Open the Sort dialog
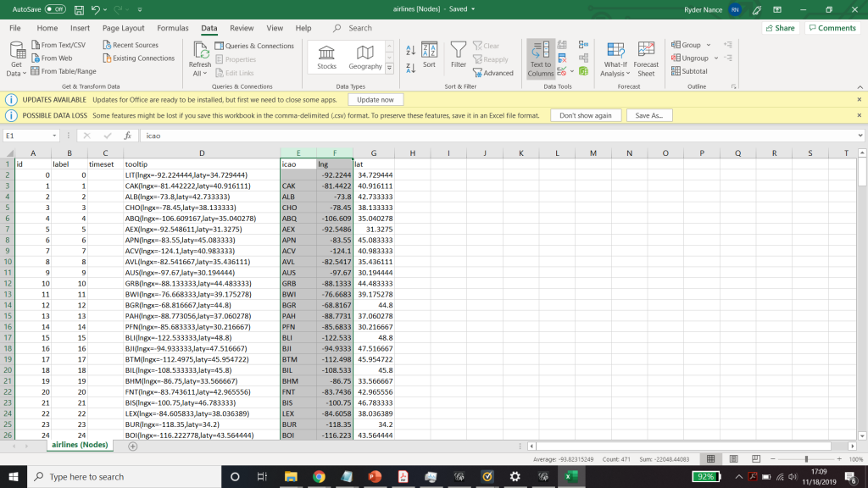The width and height of the screenshot is (868, 488). pos(429,56)
